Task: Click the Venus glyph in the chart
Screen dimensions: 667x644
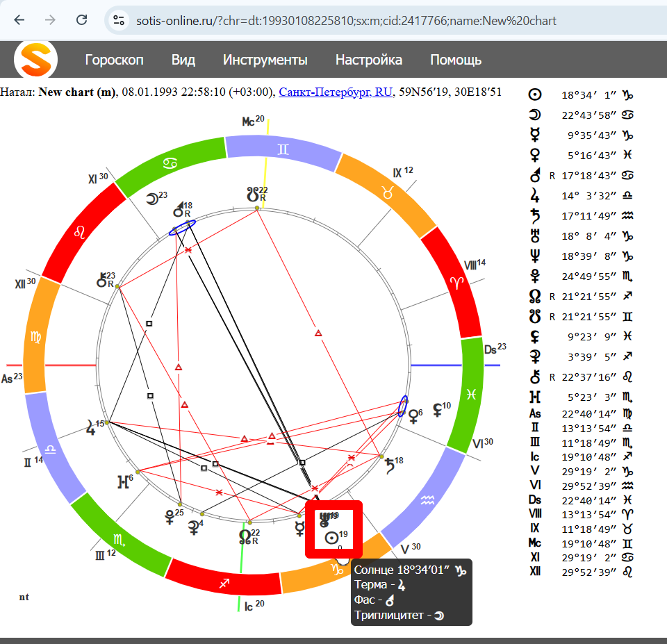Action: coord(413,416)
